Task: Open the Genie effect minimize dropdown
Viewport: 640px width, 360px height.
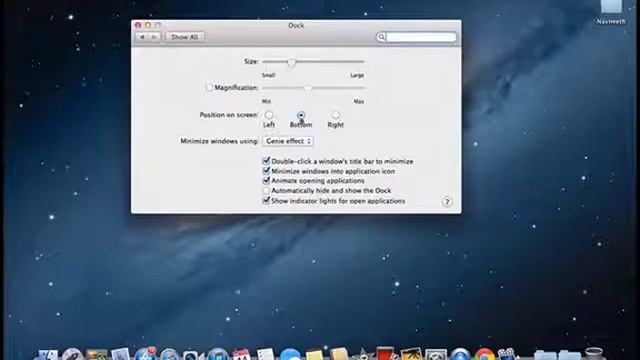Action: click(288, 141)
